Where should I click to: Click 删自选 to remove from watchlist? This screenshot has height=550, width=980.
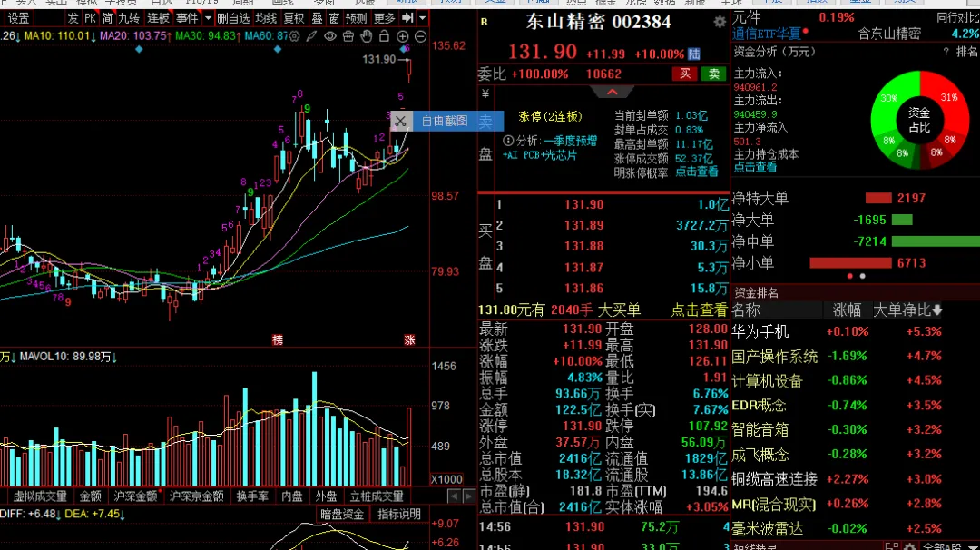point(233,19)
